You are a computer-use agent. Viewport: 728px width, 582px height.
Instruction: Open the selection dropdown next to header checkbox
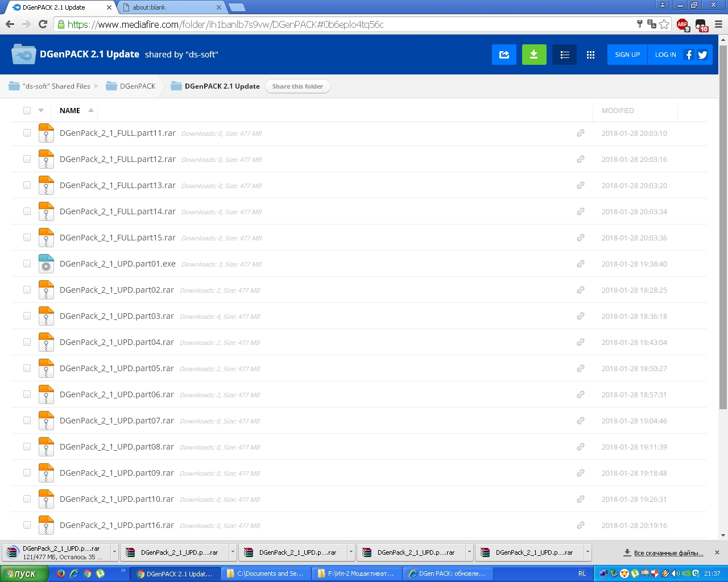point(41,110)
